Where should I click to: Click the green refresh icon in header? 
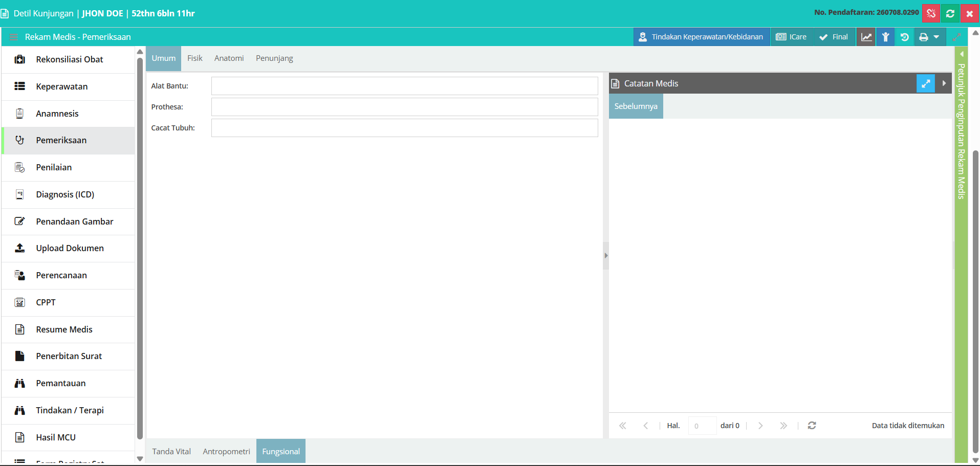[950, 13]
